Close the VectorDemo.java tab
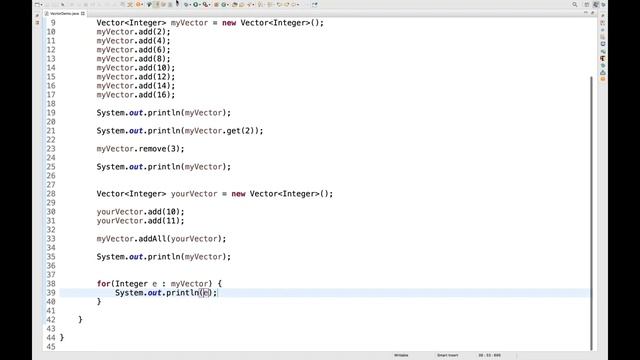The width and height of the screenshot is (640, 360). [x=83, y=13]
